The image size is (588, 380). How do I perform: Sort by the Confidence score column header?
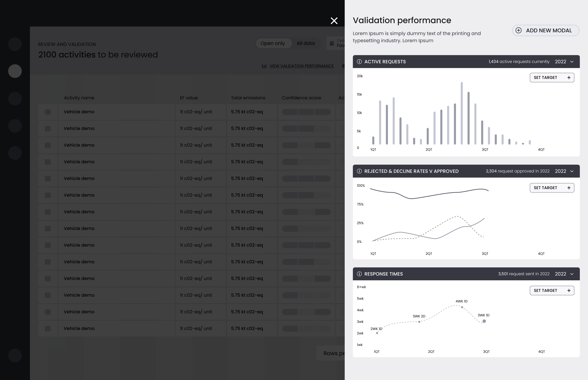point(301,98)
